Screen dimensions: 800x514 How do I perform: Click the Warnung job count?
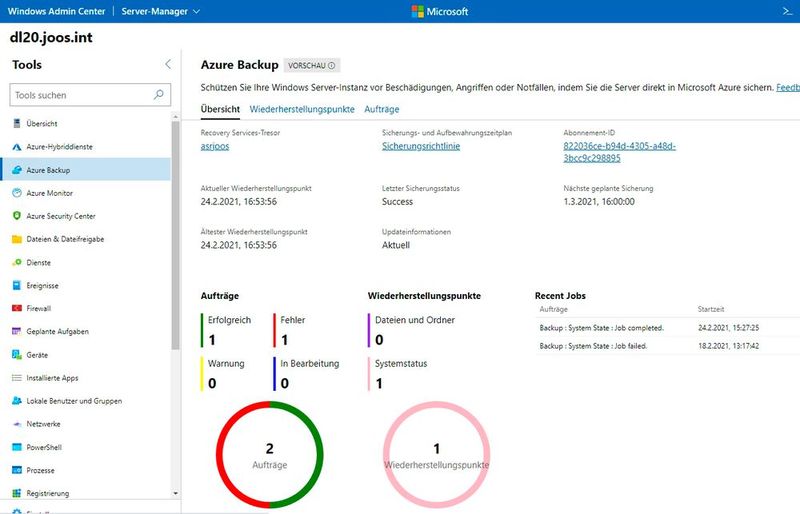tap(212, 383)
